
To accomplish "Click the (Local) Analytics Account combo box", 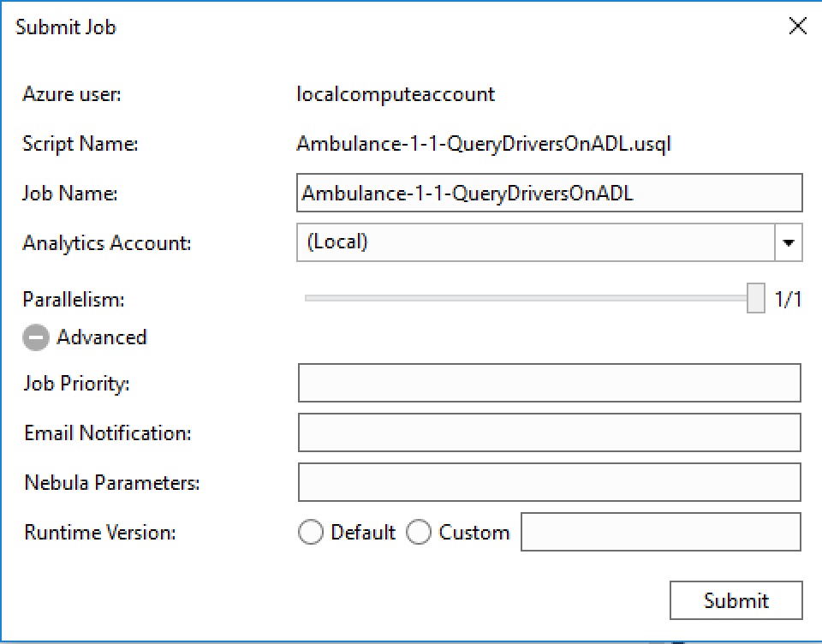I will 535,242.
